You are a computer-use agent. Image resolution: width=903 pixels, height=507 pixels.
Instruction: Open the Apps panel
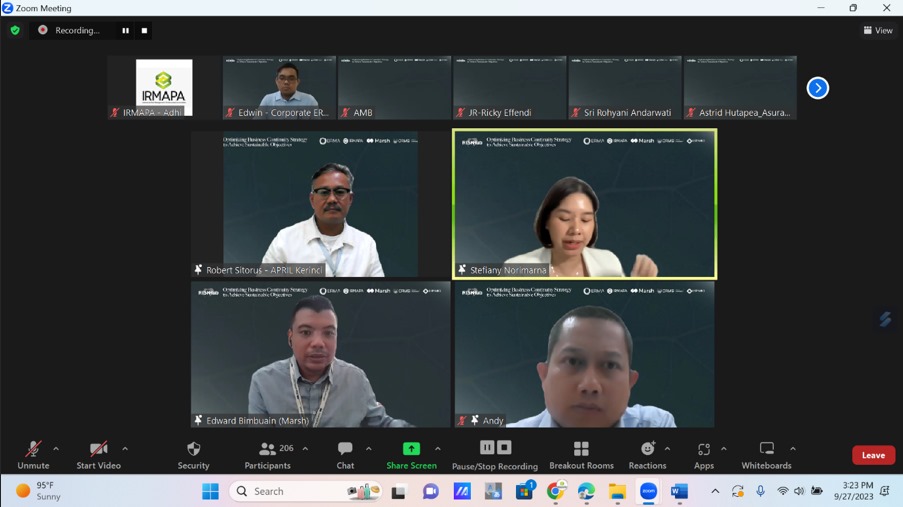coord(704,455)
